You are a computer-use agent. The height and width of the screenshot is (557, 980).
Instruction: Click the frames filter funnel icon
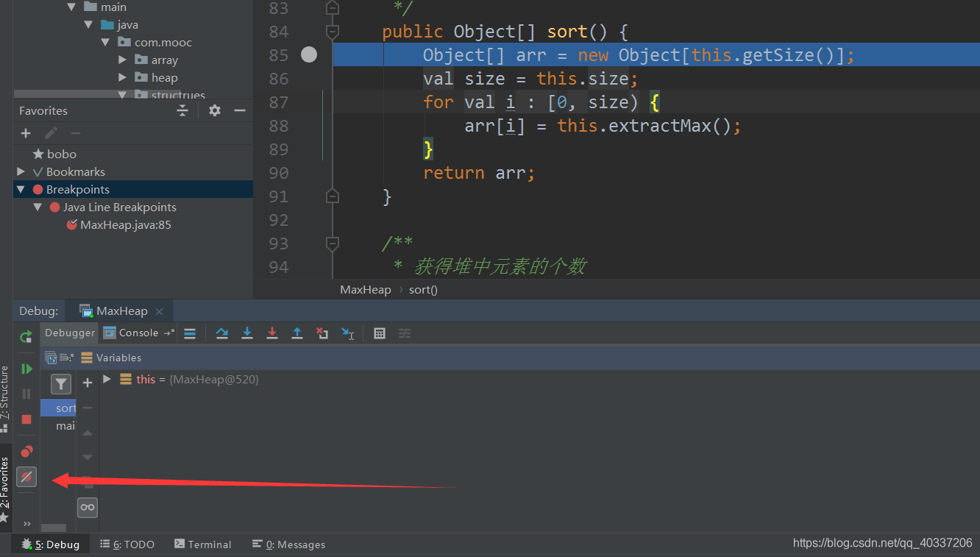[61, 383]
